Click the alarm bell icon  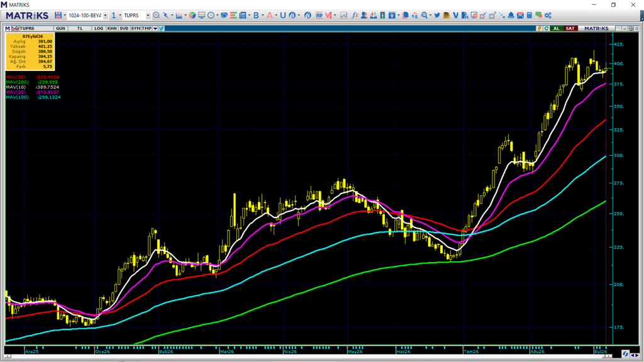point(511,15)
